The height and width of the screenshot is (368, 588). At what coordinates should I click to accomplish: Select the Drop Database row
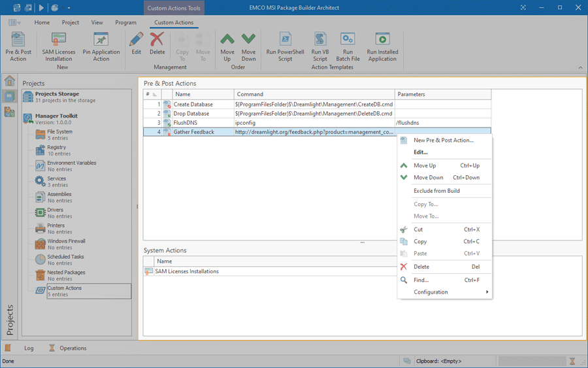(x=317, y=113)
